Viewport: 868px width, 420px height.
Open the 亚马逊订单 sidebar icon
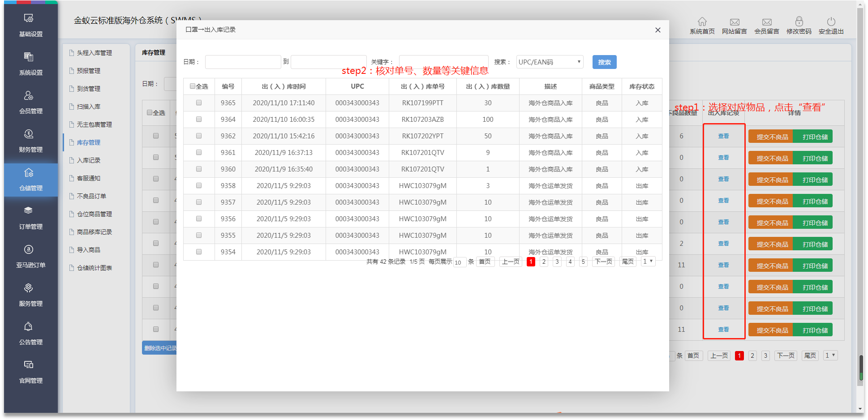click(x=29, y=250)
